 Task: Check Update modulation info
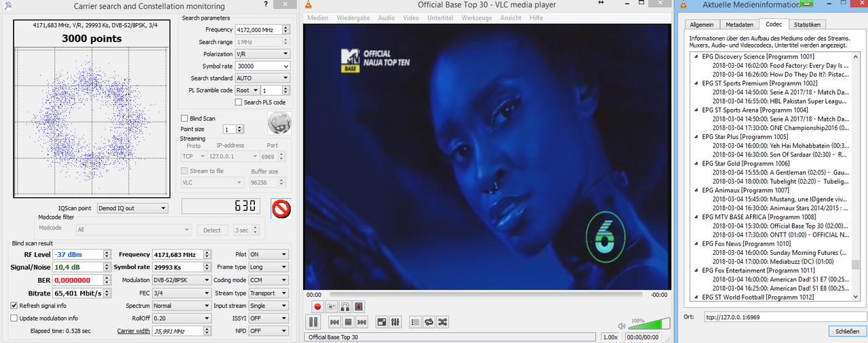[14, 318]
